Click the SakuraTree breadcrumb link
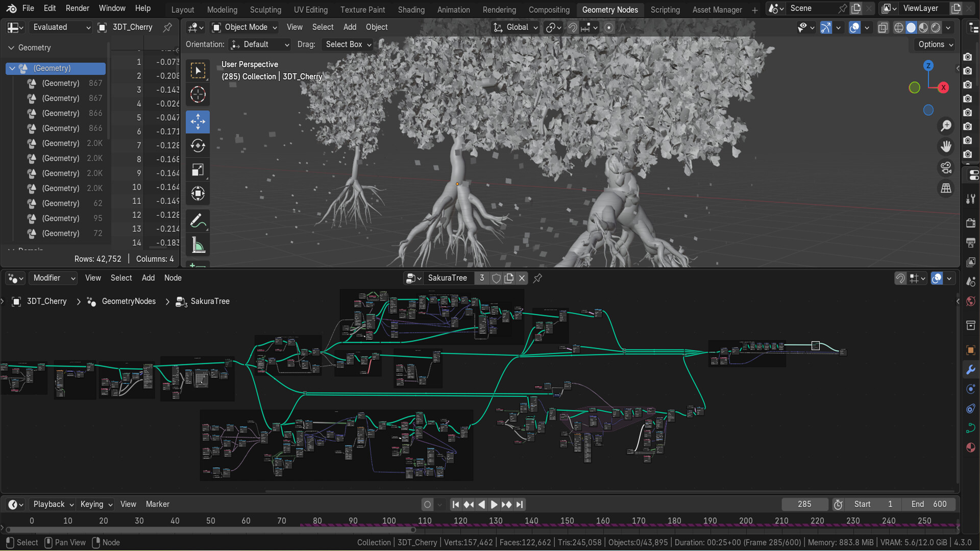This screenshot has height=551, width=980. tap(210, 301)
